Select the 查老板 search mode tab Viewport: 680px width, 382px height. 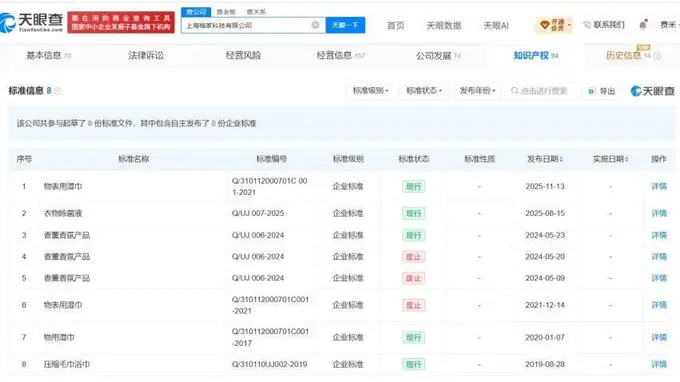click(226, 12)
